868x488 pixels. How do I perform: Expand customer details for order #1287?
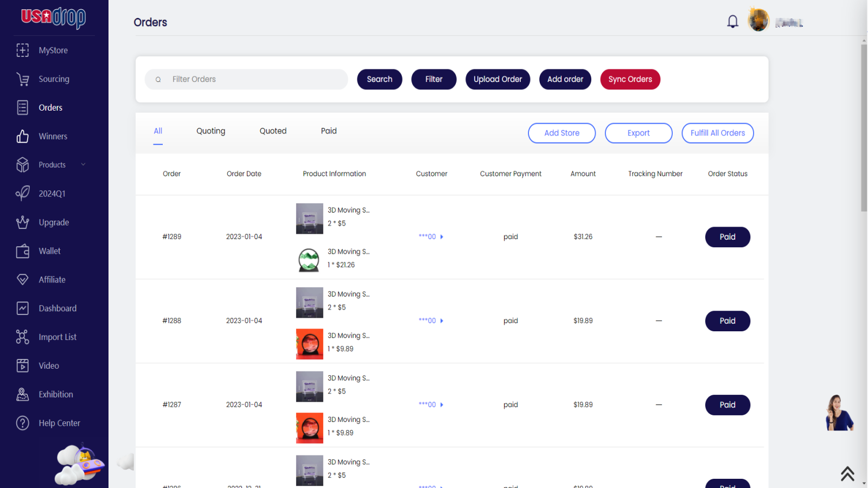(442, 405)
